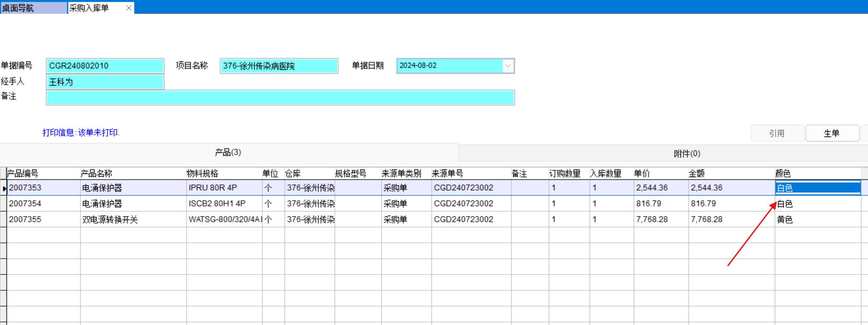Select the 经手人 field with 王科为
The image size is (868, 325).
pos(105,82)
